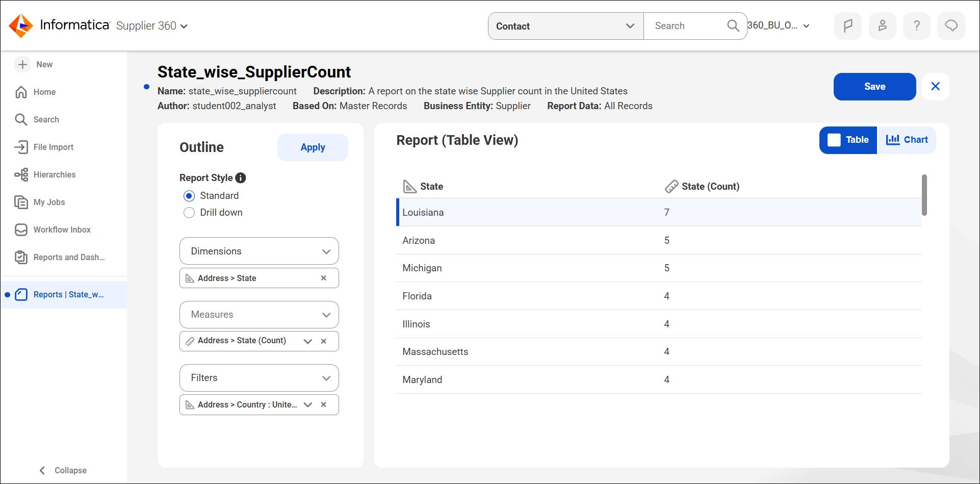Select the Drill down report style radio
Viewport: 980px width, 484px height.
coord(189,213)
